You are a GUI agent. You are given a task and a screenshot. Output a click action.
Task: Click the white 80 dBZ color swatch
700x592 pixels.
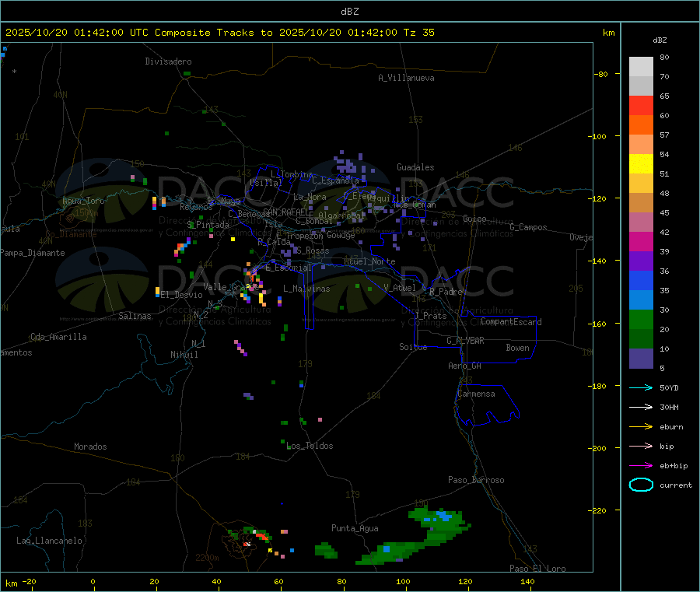[641, 67]
